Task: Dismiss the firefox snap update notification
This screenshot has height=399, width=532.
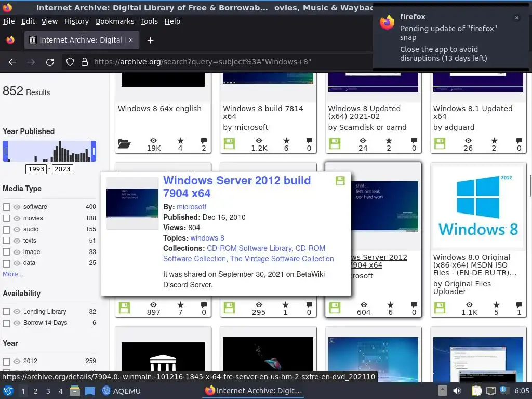Action: pos(517,18)
